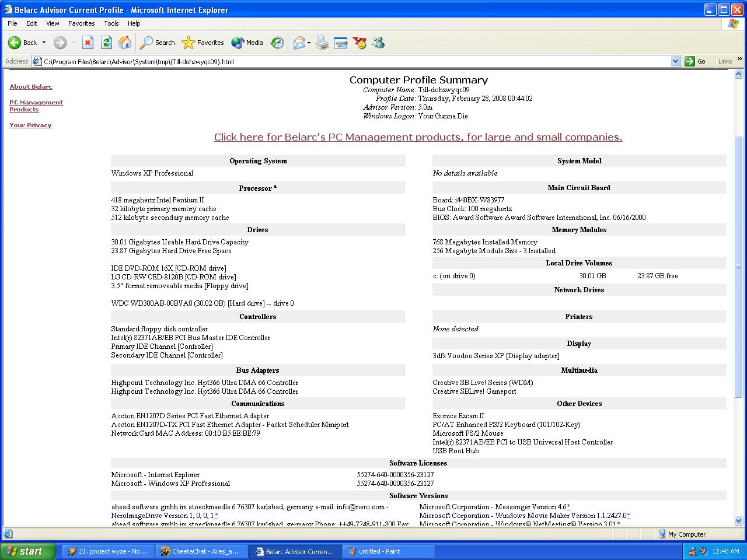Stop loading the page

(88, 43)
